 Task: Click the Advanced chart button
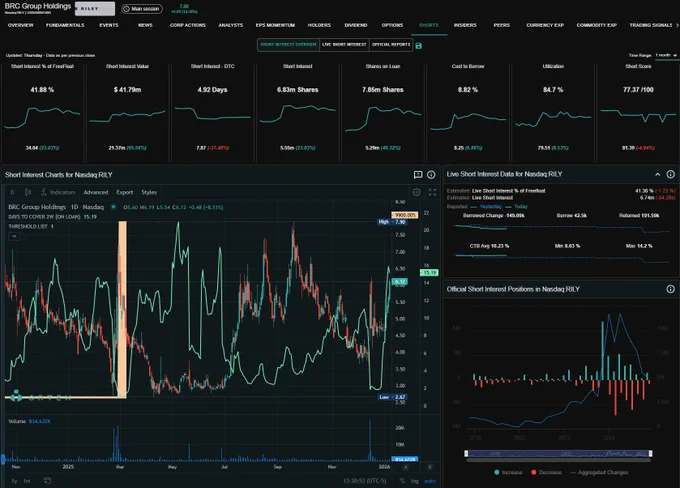(x=96, y=192)
